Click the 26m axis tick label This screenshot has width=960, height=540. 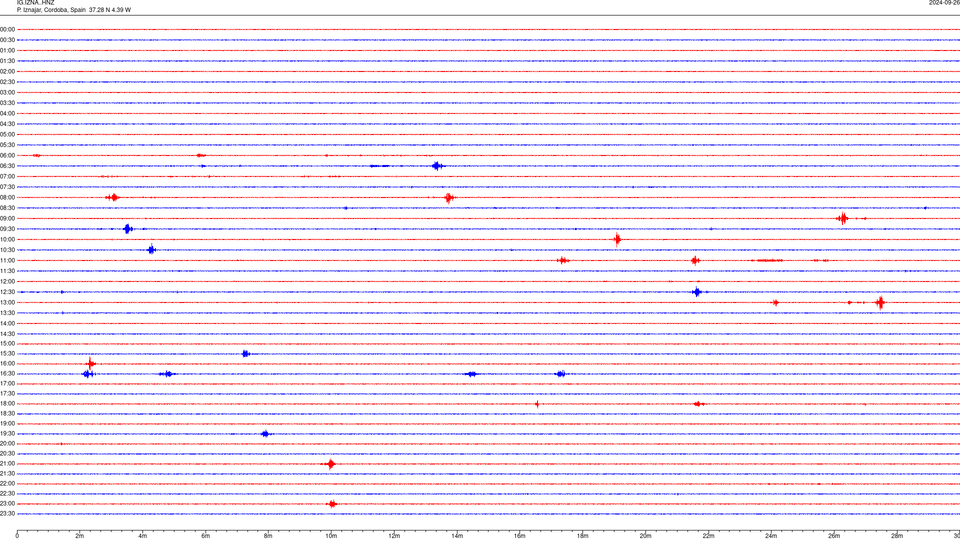pos(834,536)
